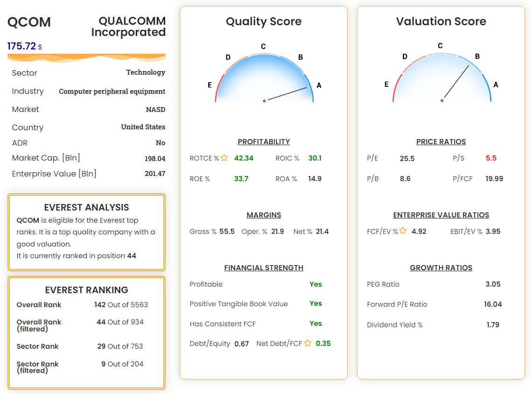Click the Valuation Score card title
Viewport: 532px width, 394px height.
441,21
